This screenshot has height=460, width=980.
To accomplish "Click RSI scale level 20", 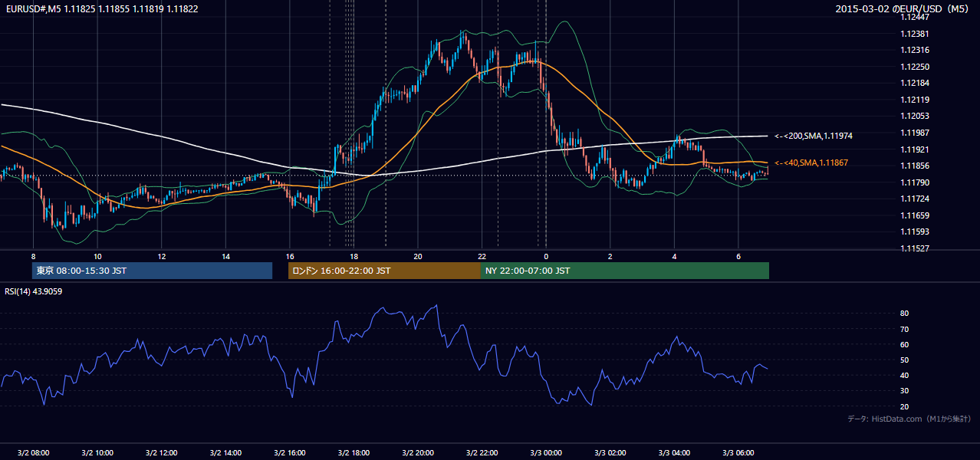I will coord(904,406).
